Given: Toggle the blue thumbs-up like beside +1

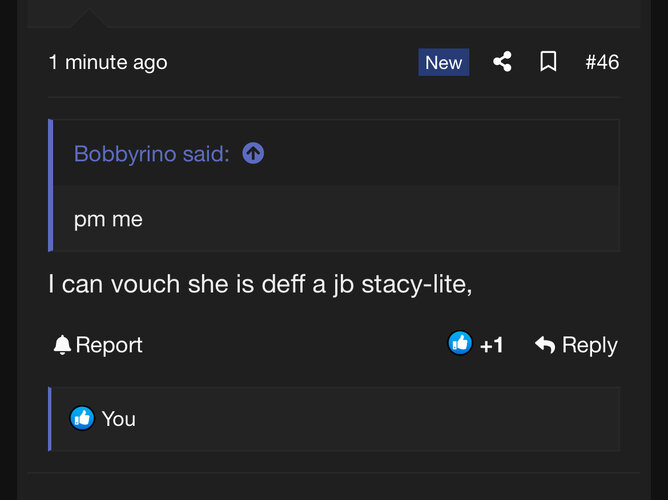Looking at the screenshot, I should [460, 344].
